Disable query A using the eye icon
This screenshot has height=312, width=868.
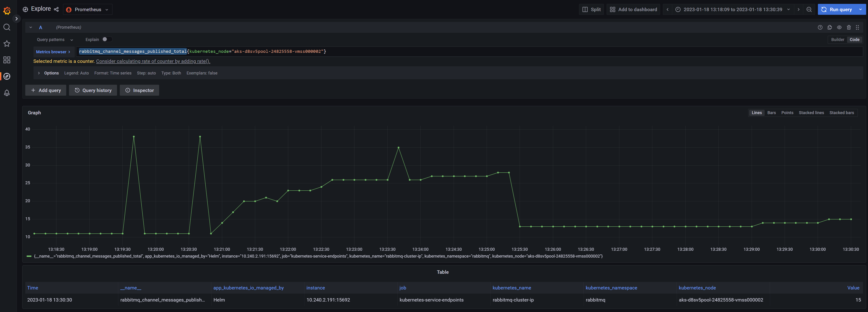(x=839, y=27)
